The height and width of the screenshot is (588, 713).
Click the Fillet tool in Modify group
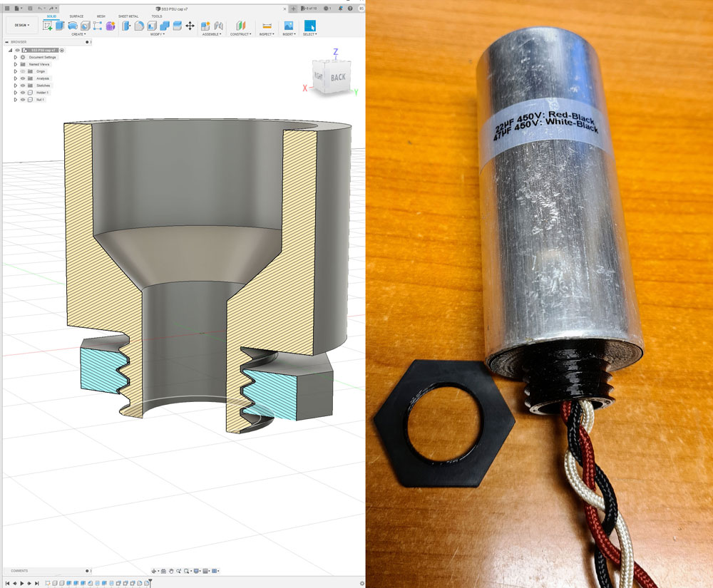(139, 26)
